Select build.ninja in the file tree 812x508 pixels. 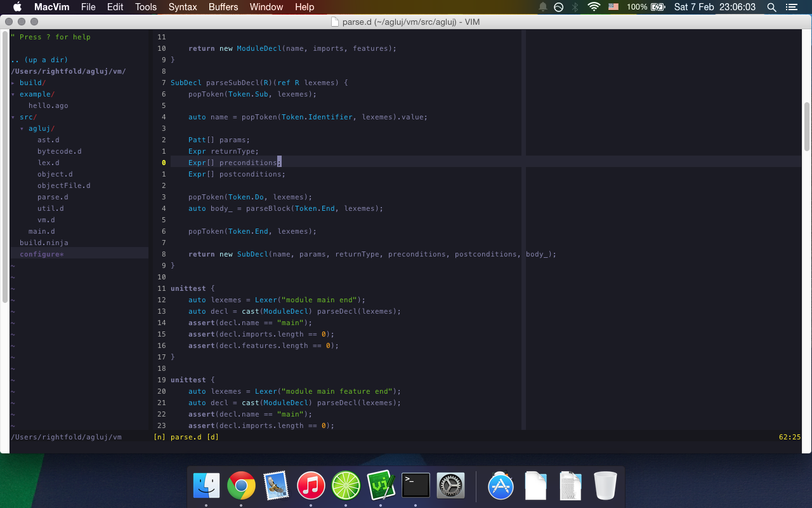click(44, 243)
